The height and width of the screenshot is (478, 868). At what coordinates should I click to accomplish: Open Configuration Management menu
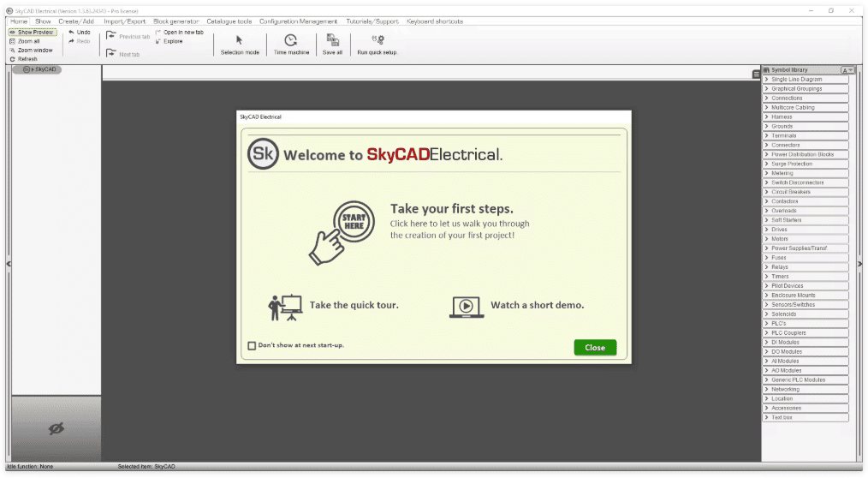click(298, 21)
